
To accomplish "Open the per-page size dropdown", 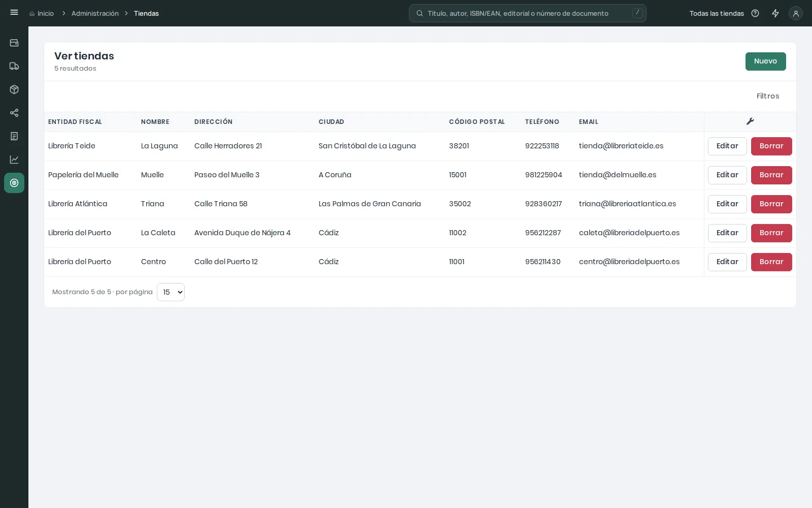I will (x=171, y=292).
